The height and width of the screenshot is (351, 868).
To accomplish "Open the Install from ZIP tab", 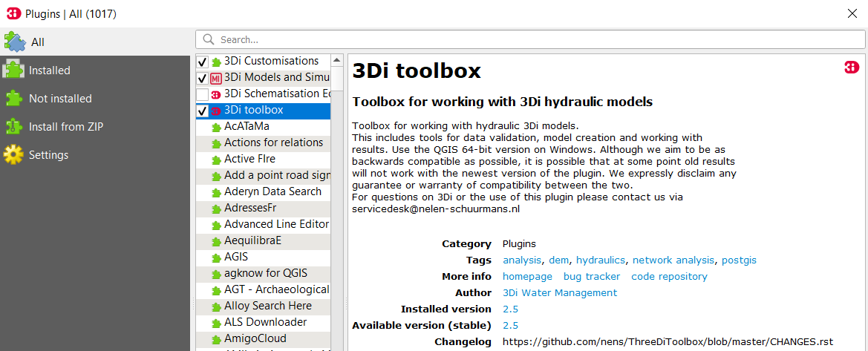I will pos(95,127).
